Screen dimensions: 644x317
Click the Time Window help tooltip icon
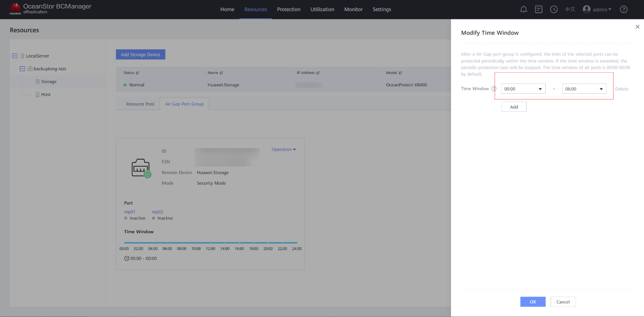point(494,89)
